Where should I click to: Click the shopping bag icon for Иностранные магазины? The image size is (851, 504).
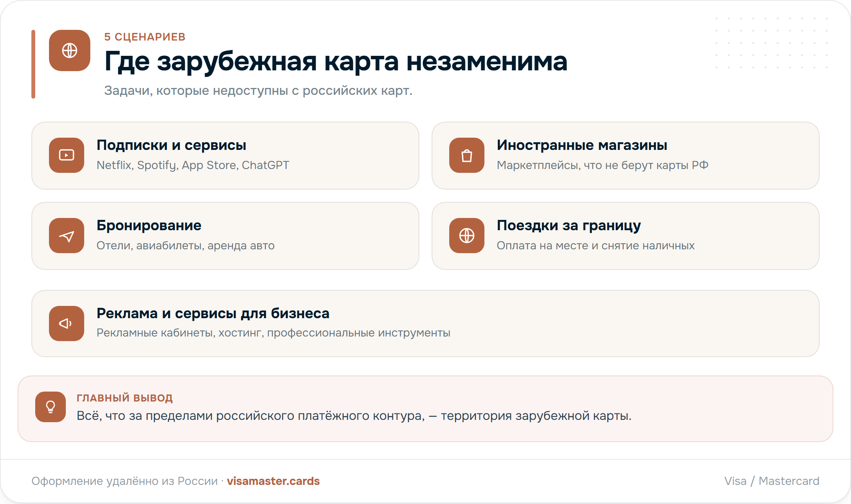tap(467, 155)
